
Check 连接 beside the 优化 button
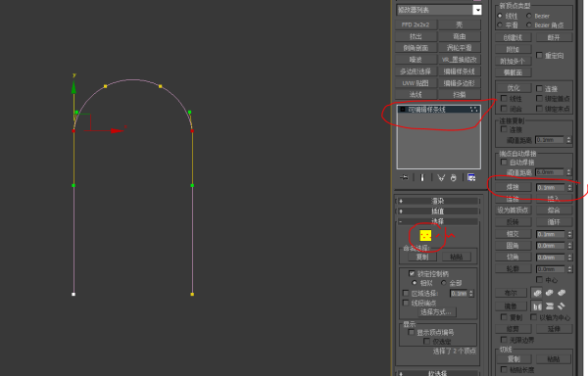coord(539,88)
